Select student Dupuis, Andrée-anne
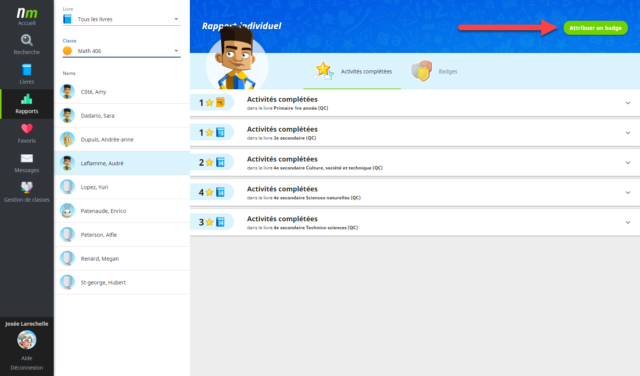The image size is (640, 376). [x=122, y=139]
